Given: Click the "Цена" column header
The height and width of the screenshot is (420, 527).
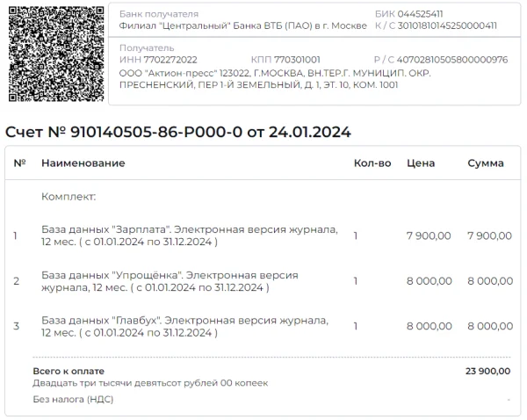Looking at the screenshot, I should (421, 163).
